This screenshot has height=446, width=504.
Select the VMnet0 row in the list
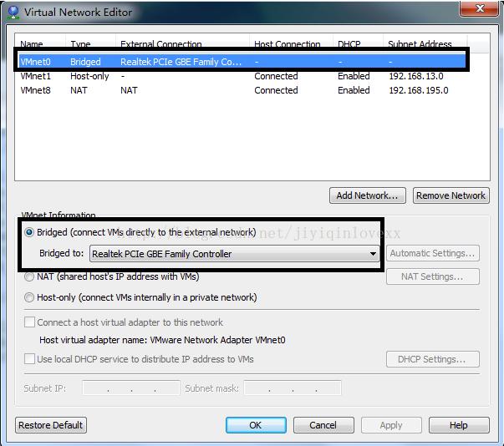pyautogui.click(x=242, y=62)
